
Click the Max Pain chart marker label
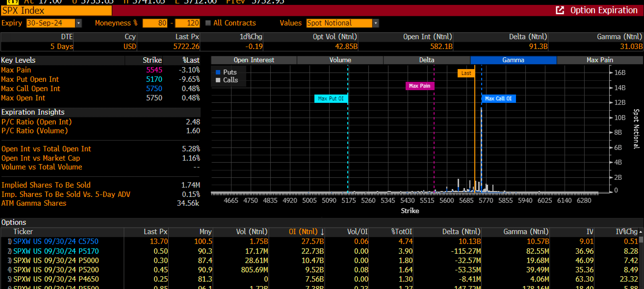click(420, 86)
